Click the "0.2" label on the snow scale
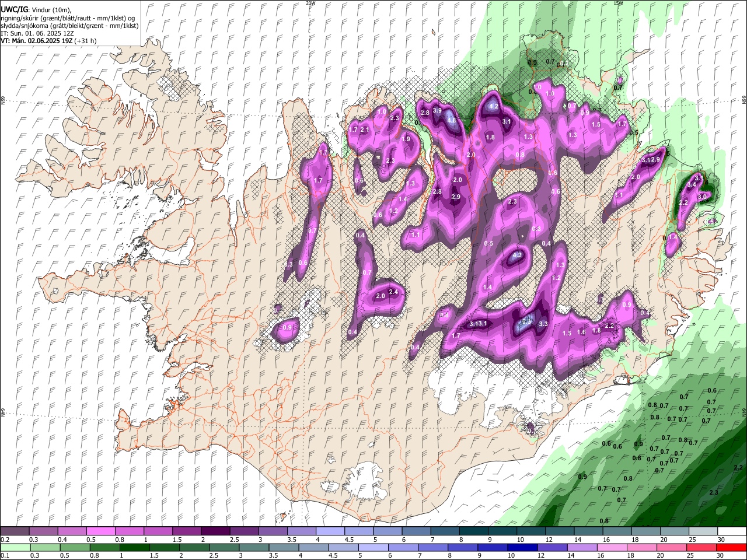The width and height of the screenshot is (747, 560). click(x=5, y=540)
